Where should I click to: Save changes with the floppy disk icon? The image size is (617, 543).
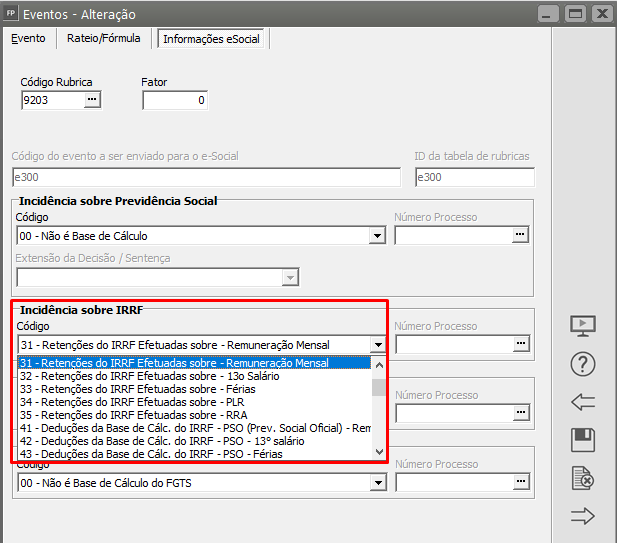point(583,440)
